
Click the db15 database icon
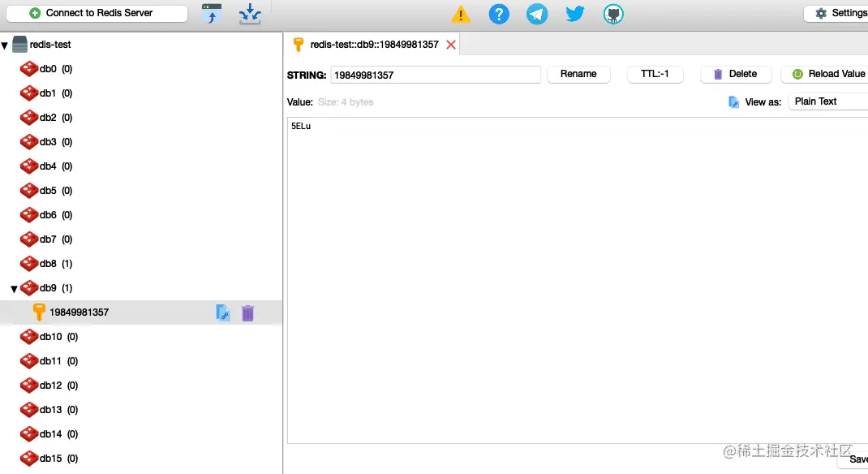[28, 459]
